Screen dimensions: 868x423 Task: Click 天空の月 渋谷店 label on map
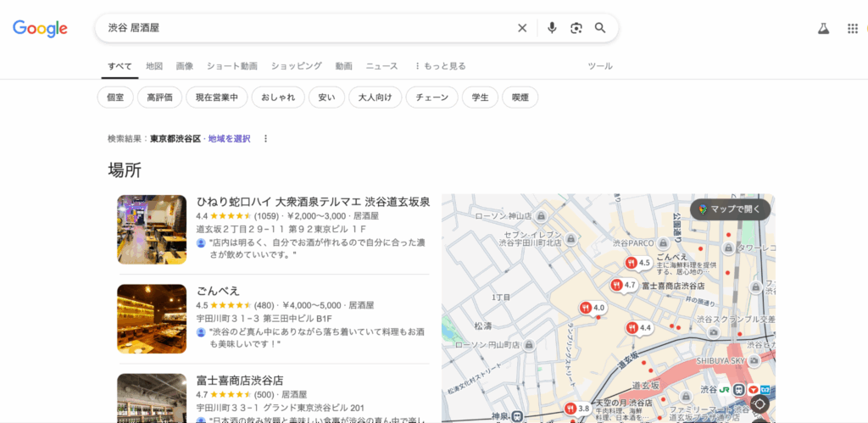point(624,402)
